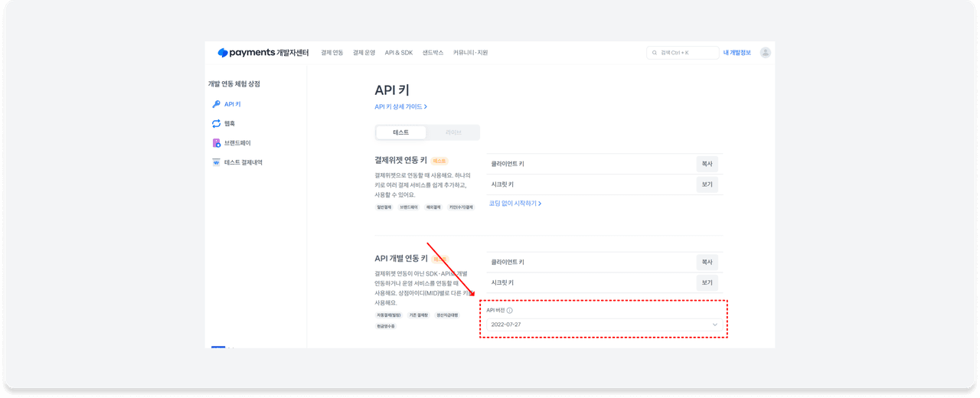The height and width of the screenshot is (398, 980).
Task: Open the API & SDK top menu
Action: coord(398,53)
